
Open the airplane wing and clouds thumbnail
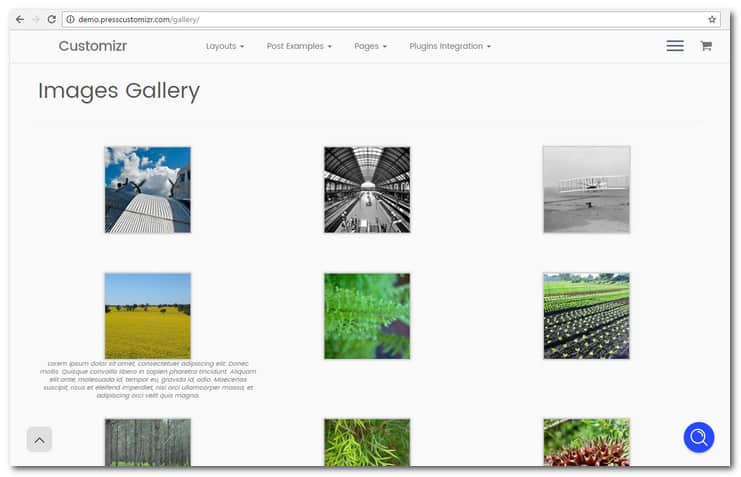click(148, 190)
